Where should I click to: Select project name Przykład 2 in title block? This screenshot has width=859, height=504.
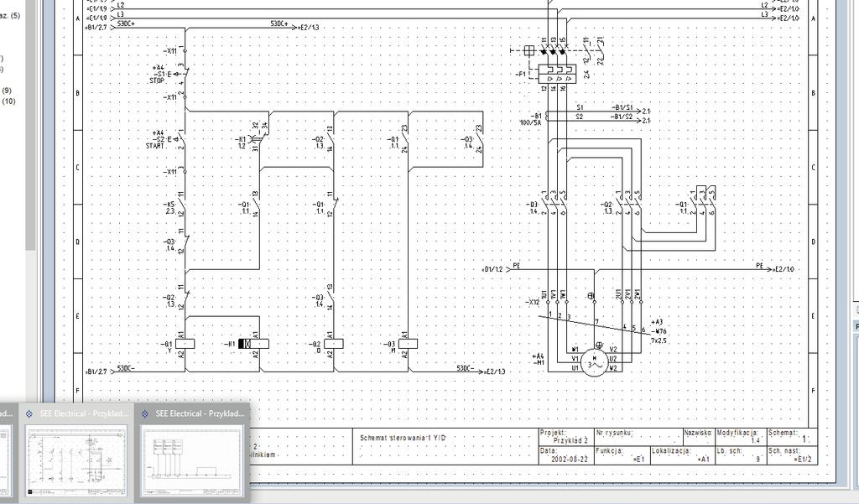click(x=570, y=440)
